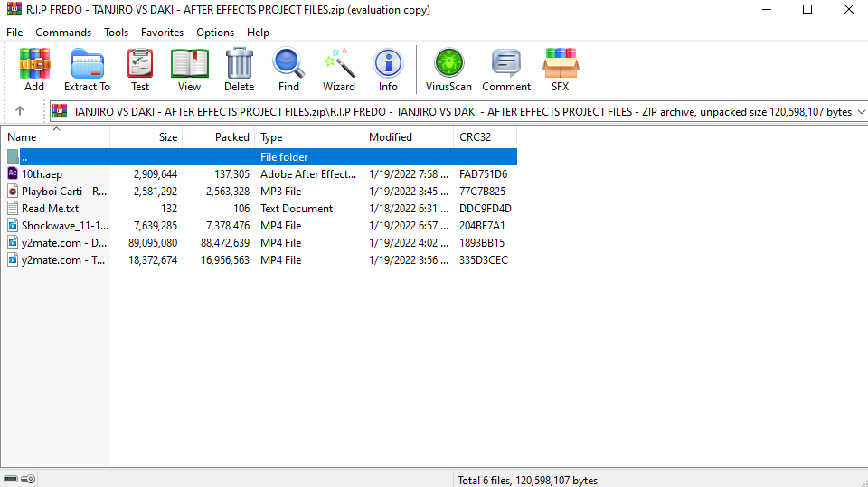Screen dimensions: 868x487
Task: Open the Find magnifier tool
Action: coord(288,63)
